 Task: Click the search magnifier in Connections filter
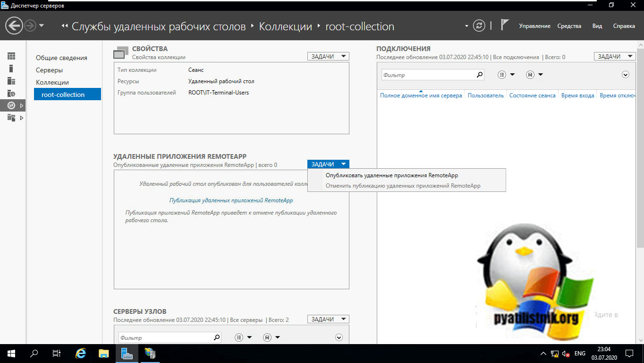[480, 75]
